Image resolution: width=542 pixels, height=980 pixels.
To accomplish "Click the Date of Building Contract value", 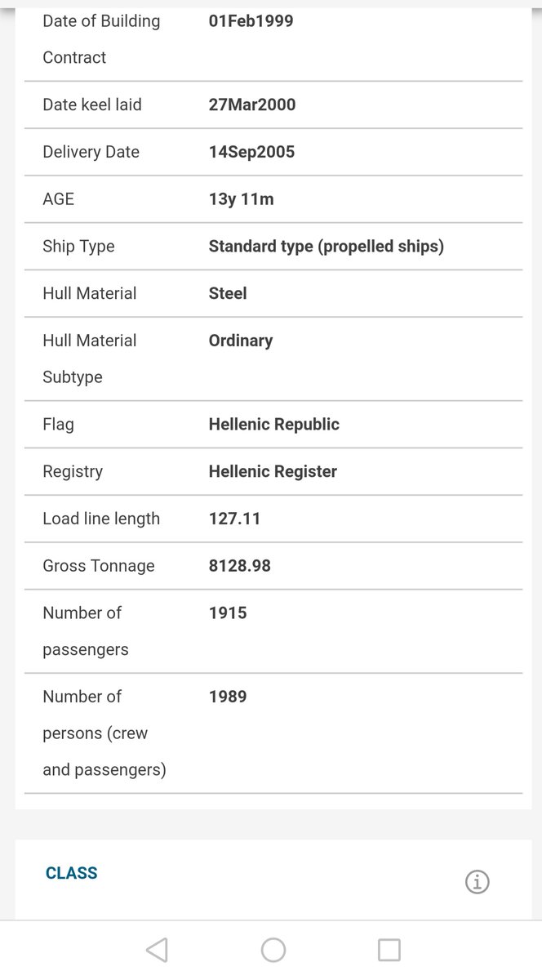I will coord(251,20).
